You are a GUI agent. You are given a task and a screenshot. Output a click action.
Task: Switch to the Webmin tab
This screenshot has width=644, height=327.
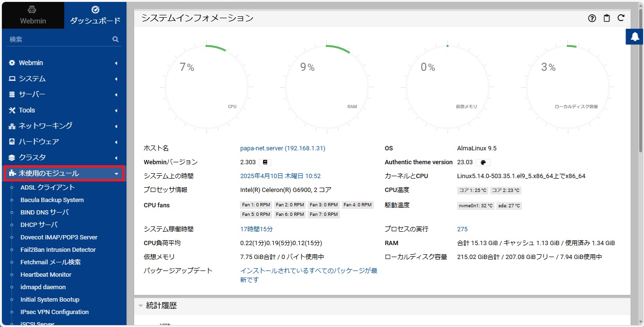pyautogui.click(x=32, y=15)
